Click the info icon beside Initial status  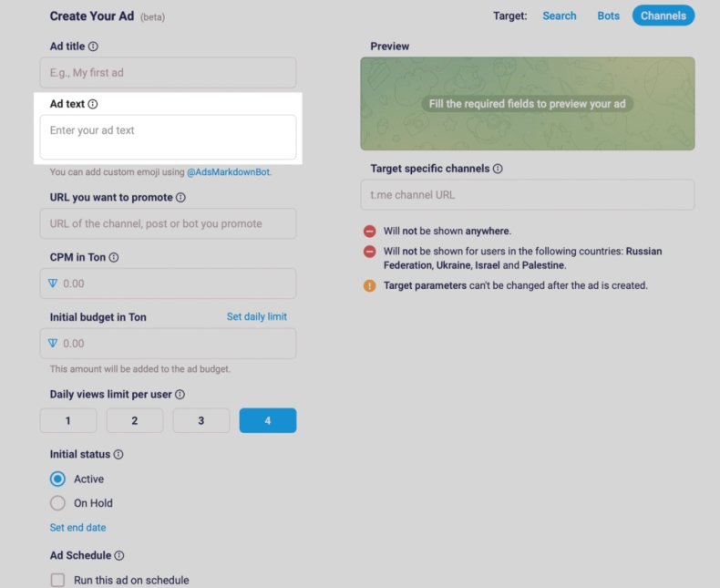click(x=118, y=455)
